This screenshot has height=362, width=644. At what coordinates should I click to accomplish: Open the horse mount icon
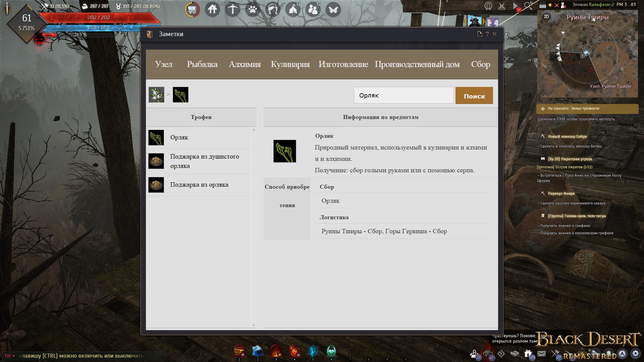(x=273, y=9)
